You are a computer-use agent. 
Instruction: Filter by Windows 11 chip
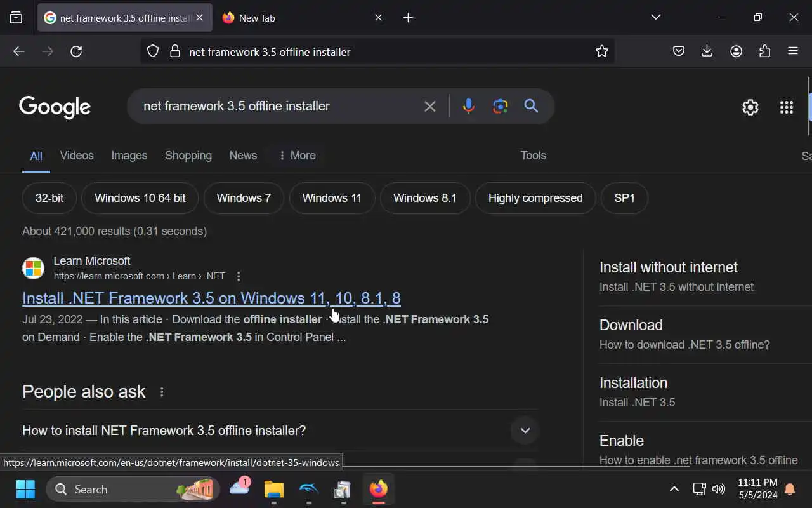[332, 198]
